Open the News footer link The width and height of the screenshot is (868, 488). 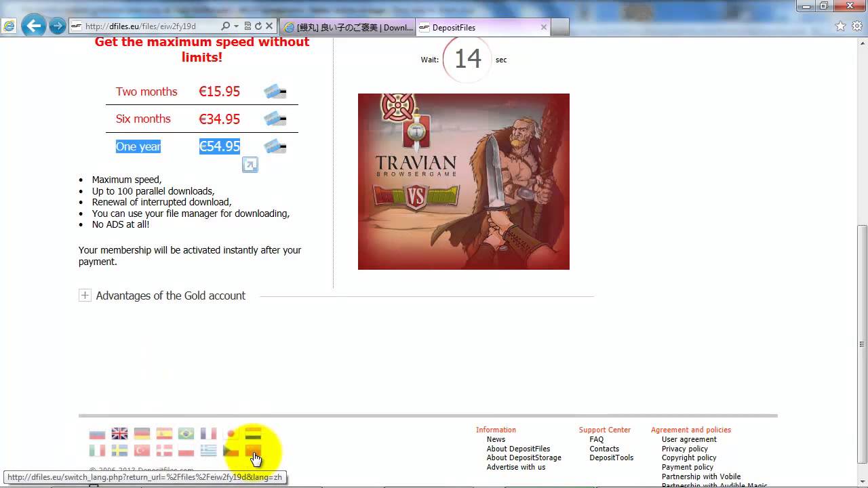pos(496,439)
